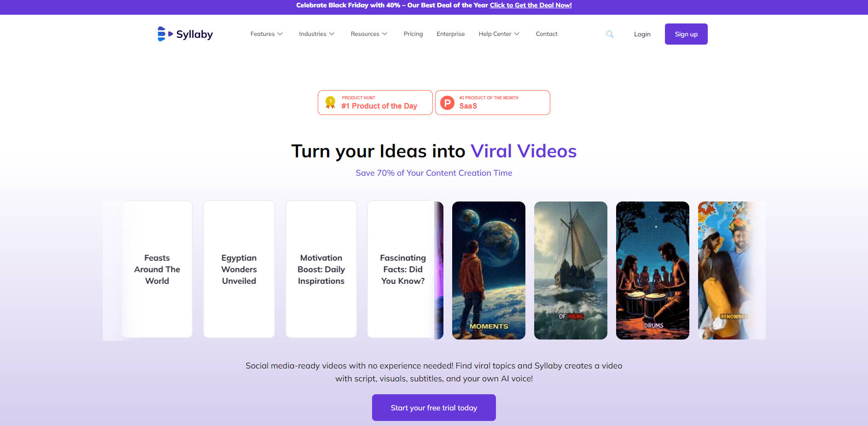Open the Resources dropdown chevron

coord(385,34)
